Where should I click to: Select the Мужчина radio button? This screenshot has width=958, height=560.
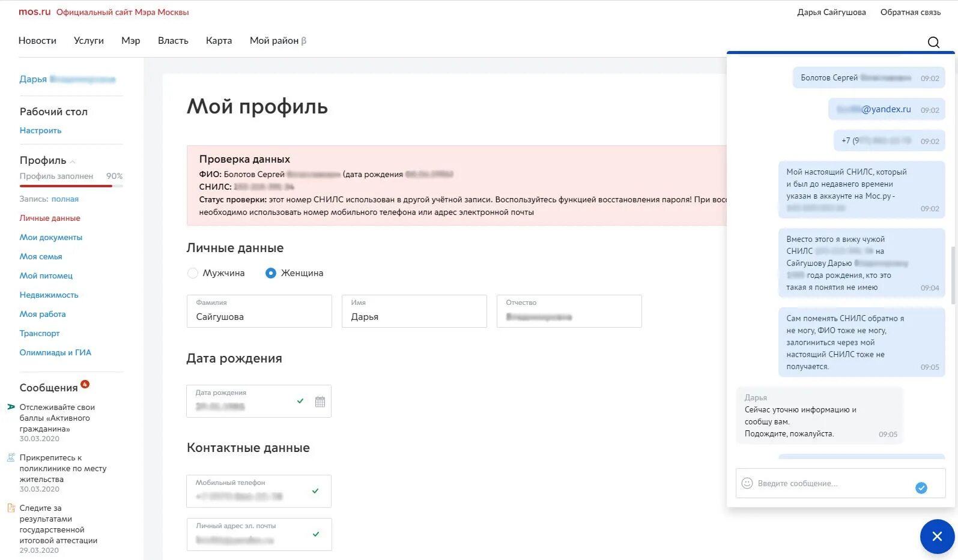click(x=193, y=273)
